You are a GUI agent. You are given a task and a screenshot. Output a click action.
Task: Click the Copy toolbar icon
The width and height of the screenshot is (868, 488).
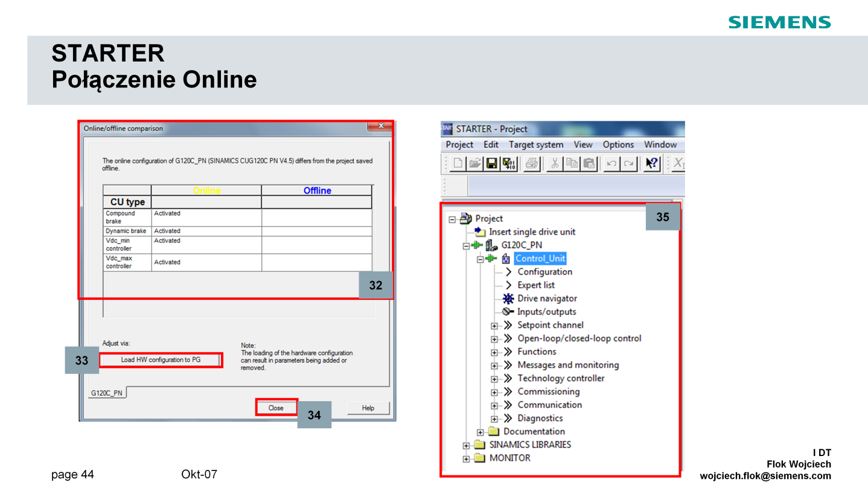pyautogui.click(x=572, y=163)
